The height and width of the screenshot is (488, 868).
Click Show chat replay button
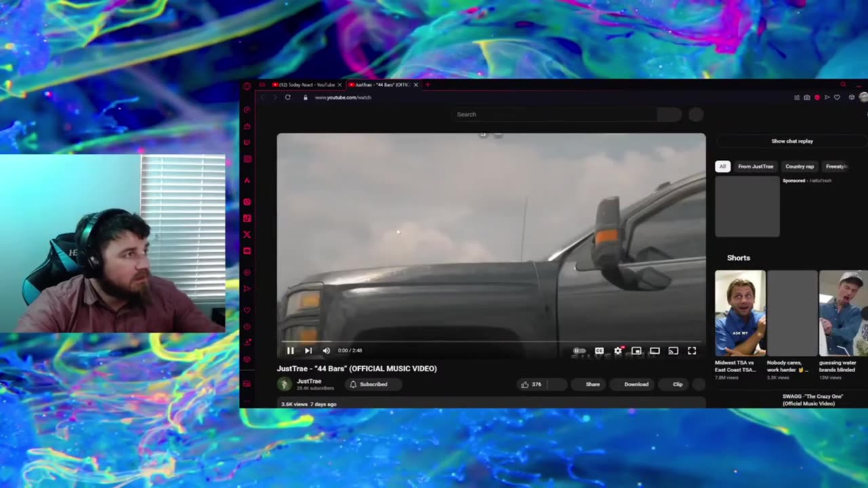coord(792,141)
